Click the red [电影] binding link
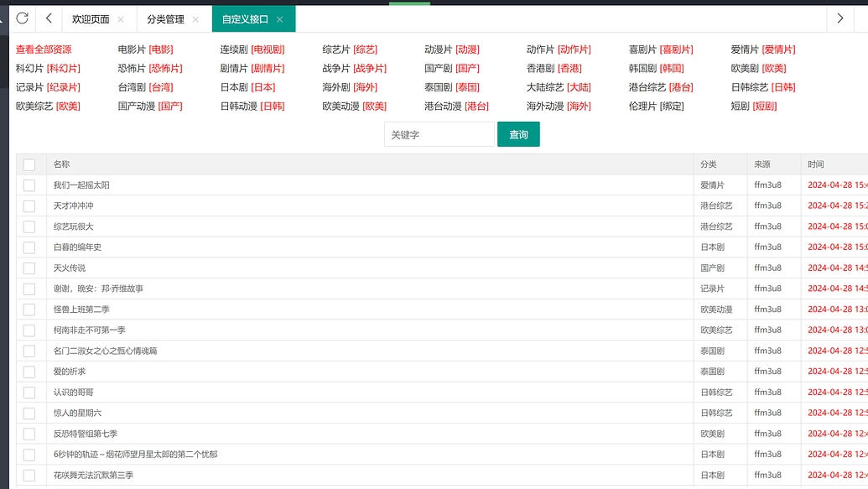The height and width of the screenshot is (489, 868). click(x=161, y=49)
